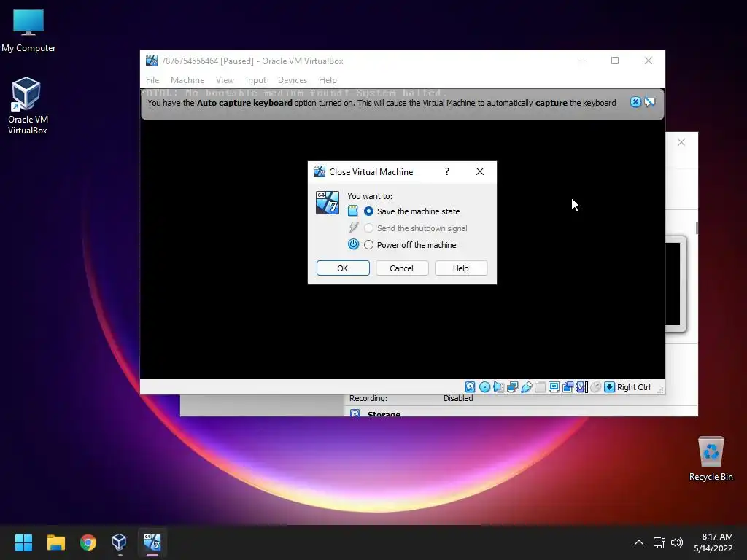Click the save state chip icon
This screenshot has height=560, width=747.
(352, 211)
